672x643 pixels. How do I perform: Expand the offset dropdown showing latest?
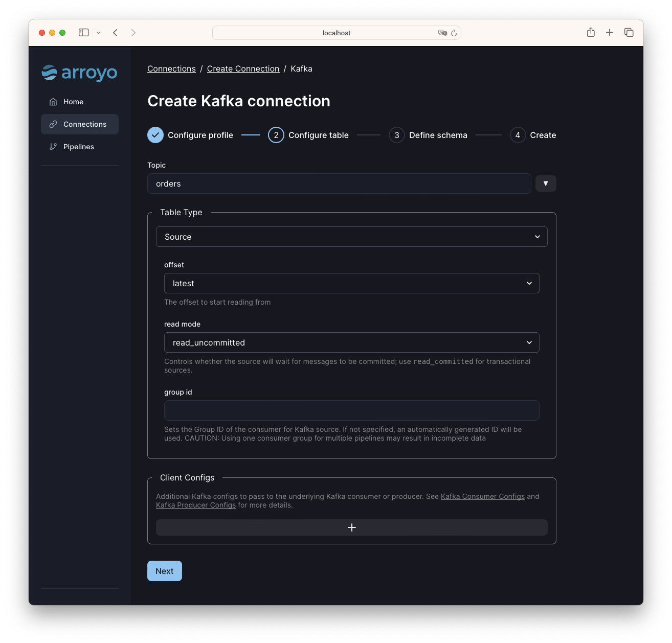point(351,283)
